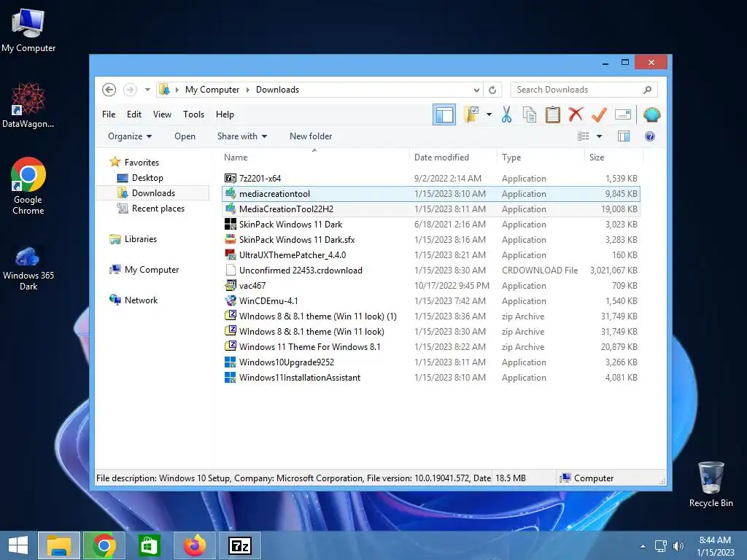
Task: Click the DataWagon desktop shortcut
Action: pos(28,106)
